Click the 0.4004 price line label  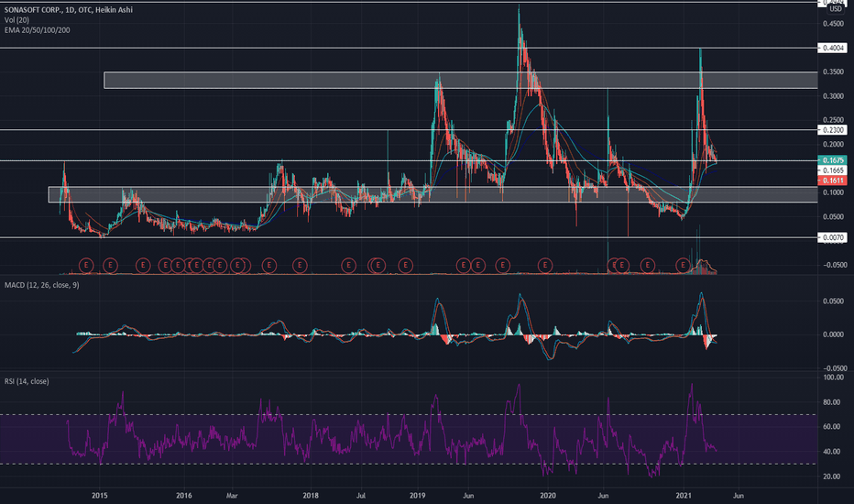point(833,48)
